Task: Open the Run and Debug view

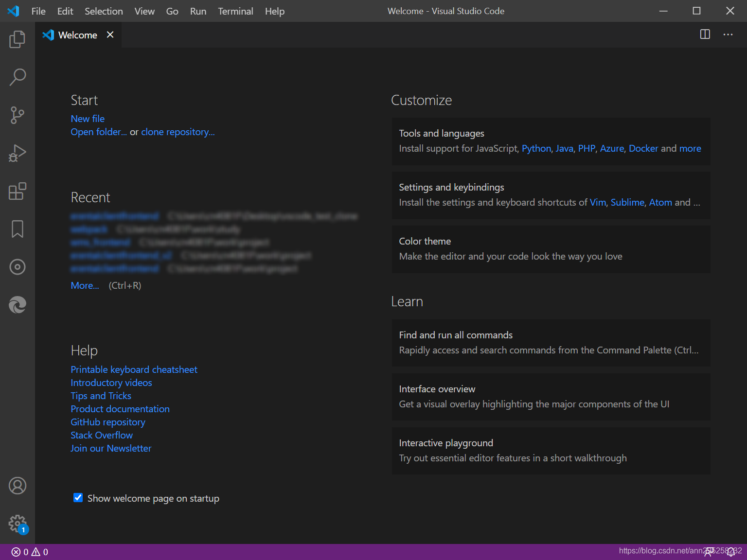Action: pyautogui.click(x=18, y=153)
